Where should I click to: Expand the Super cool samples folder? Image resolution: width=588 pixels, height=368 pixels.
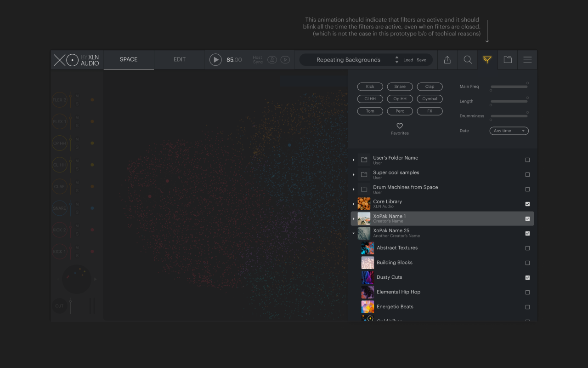(x=354, y=175)
